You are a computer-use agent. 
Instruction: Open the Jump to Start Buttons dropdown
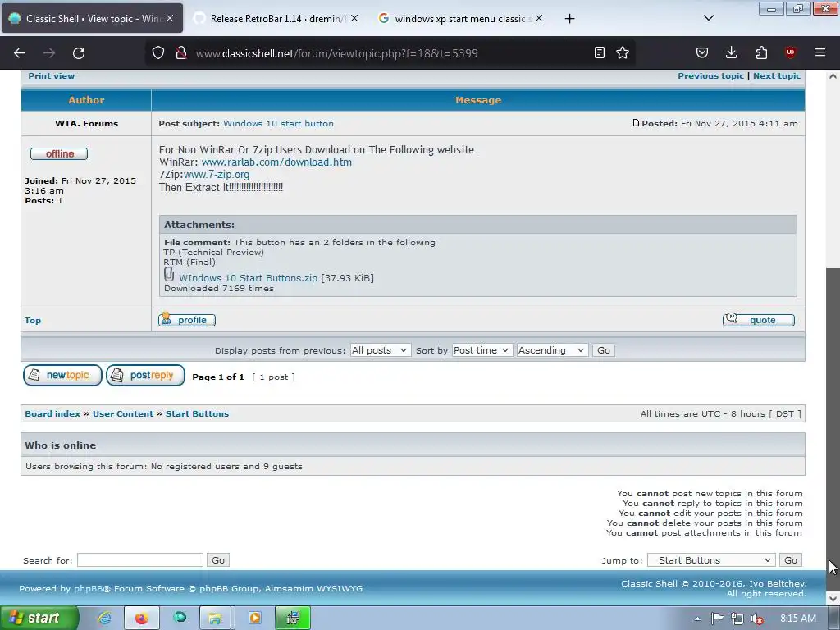pyautogui.click(x=711, y=559)
